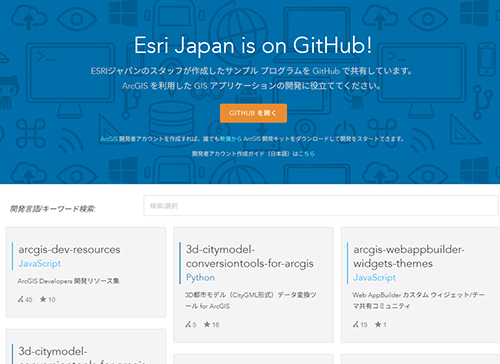Click the Web AppBuilder カスタム ウィジェット description

click(x=419, y=300)
